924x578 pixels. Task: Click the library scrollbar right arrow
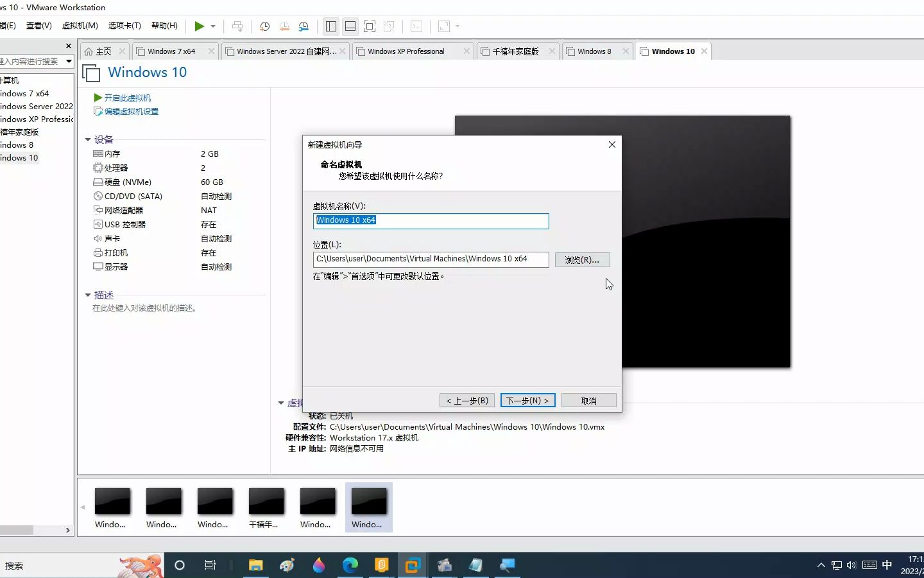click(x=68, y=530)
